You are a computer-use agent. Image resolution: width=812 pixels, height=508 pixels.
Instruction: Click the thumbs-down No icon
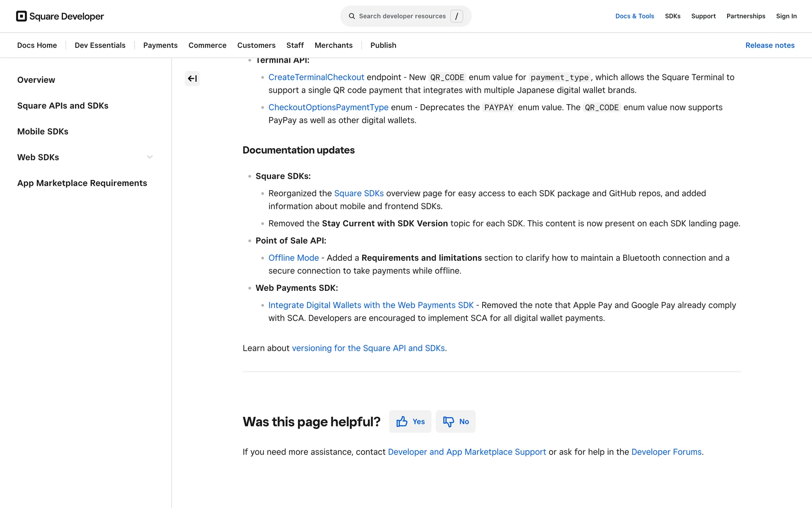(x=448, y=421)
